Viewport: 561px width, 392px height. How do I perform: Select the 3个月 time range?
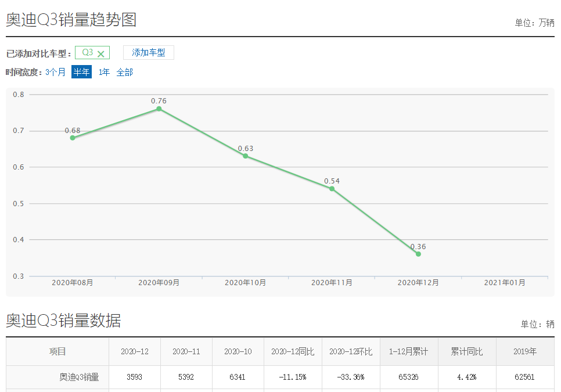tap(55, 72)
